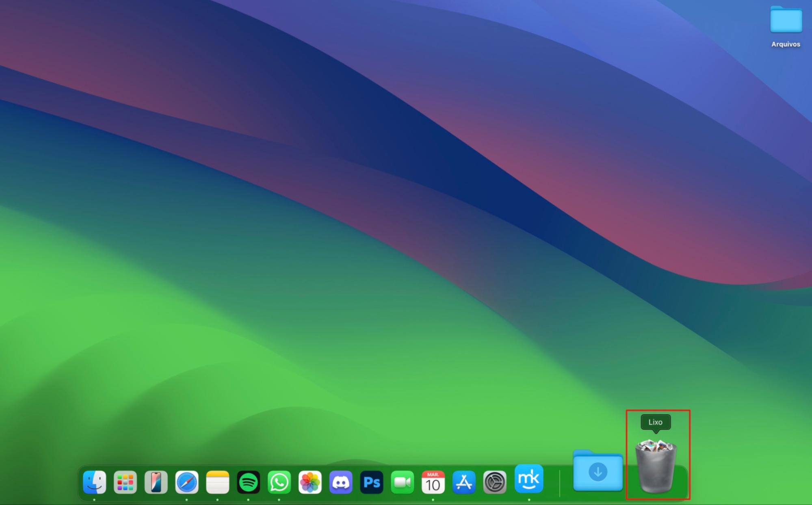The height and width of the screenshot is (505, 812).
Task: Open System Settings
Action: 496,483
